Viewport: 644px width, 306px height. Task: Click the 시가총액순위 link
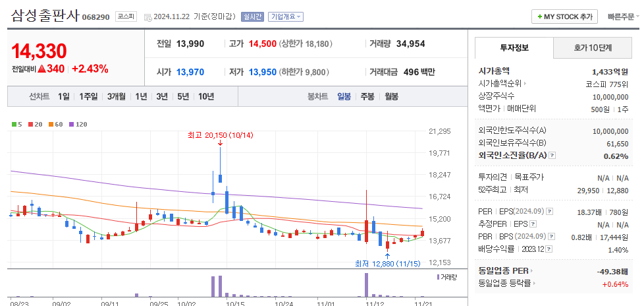pyautogui.click(x=500, y=84)
